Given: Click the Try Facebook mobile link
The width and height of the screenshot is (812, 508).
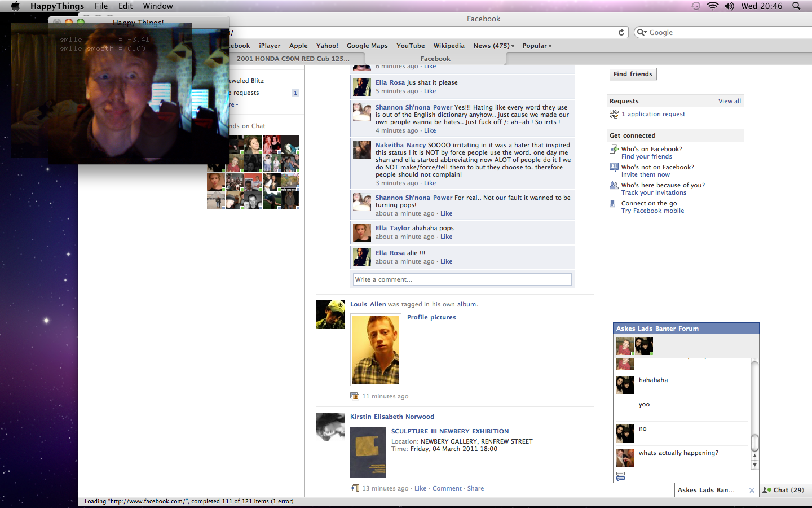Looking at the screenshot, I should [x=652, y=211].
